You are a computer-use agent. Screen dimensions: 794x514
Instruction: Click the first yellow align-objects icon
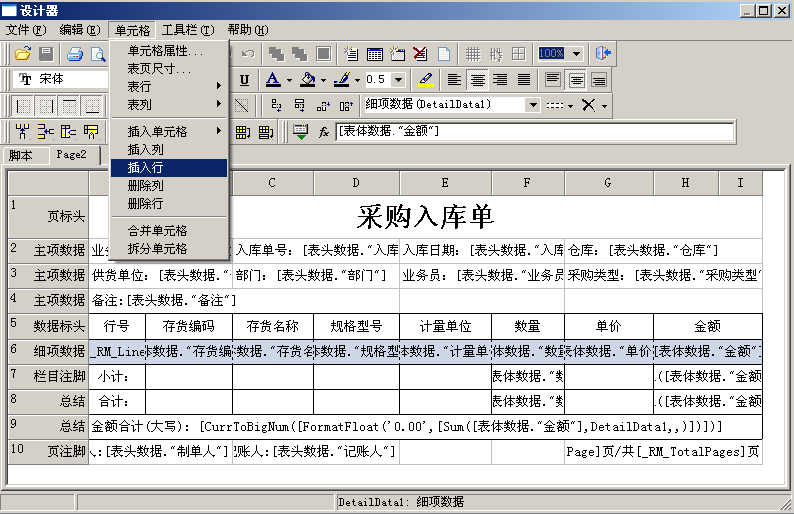22,132
